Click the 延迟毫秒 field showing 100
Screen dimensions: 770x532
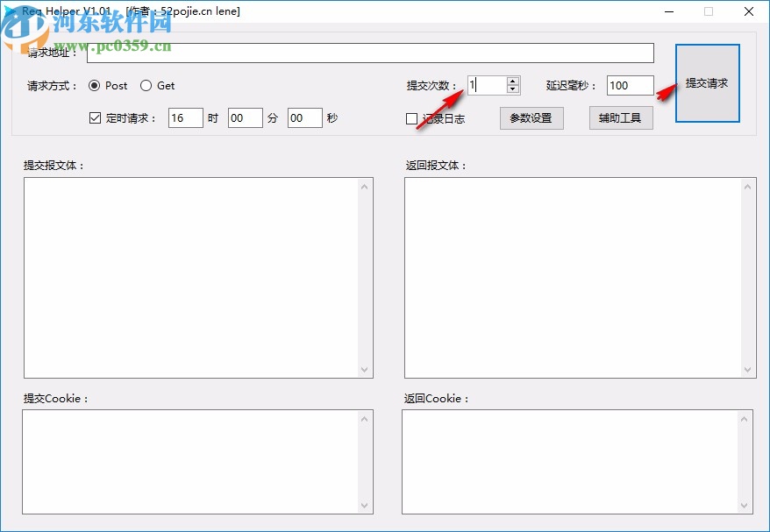629,85
